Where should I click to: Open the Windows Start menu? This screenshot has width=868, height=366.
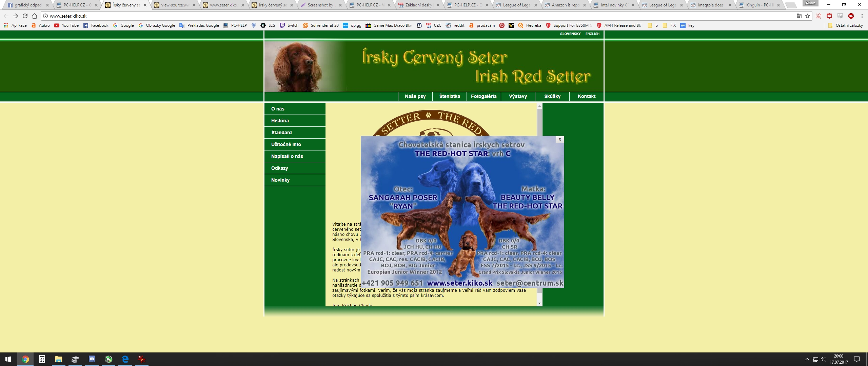(x=8, y=359)
